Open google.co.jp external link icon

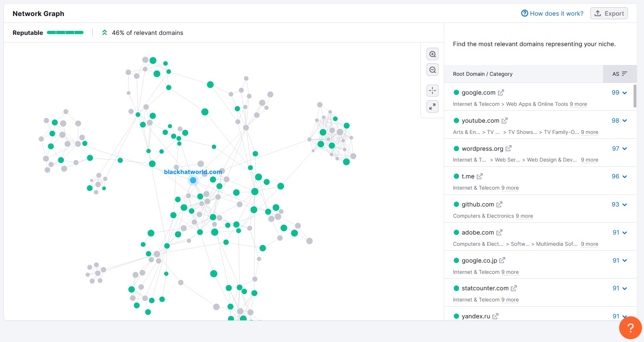coord(502,260)
